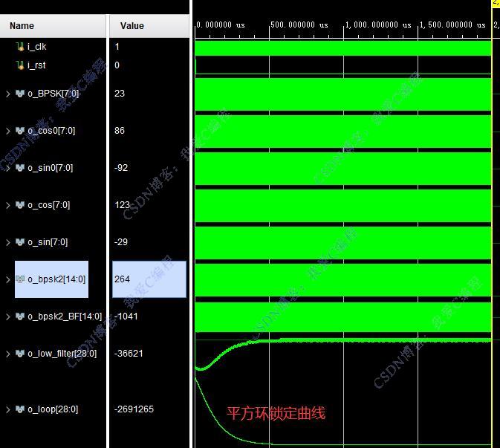Image resolution: width=500 pixels, height=448 pixels.
Task: Expand the o_bpsk2[14:0] bus
Action: [8, 279]
